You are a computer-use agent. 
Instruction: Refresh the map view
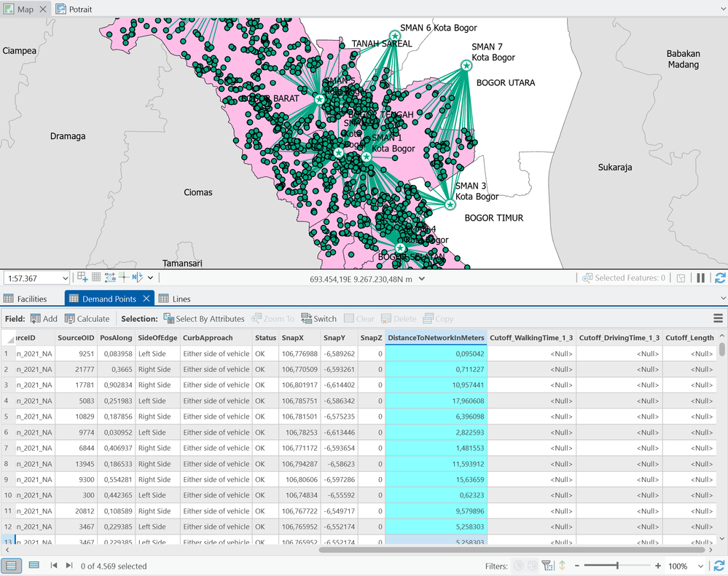coord(720,278)
